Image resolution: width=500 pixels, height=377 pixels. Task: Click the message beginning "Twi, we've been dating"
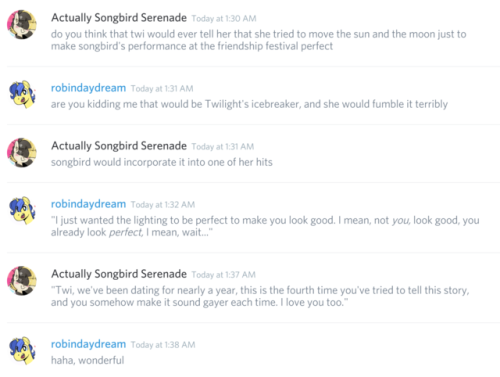[260, 296]
